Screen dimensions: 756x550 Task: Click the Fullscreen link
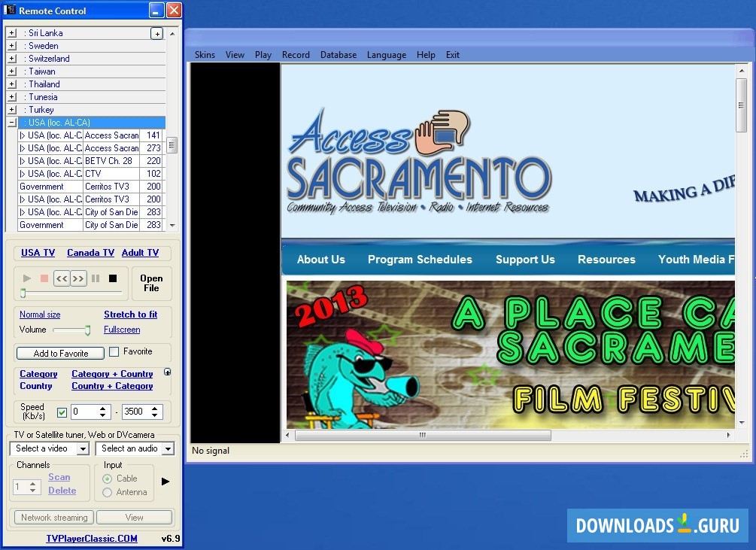point(122,330)
